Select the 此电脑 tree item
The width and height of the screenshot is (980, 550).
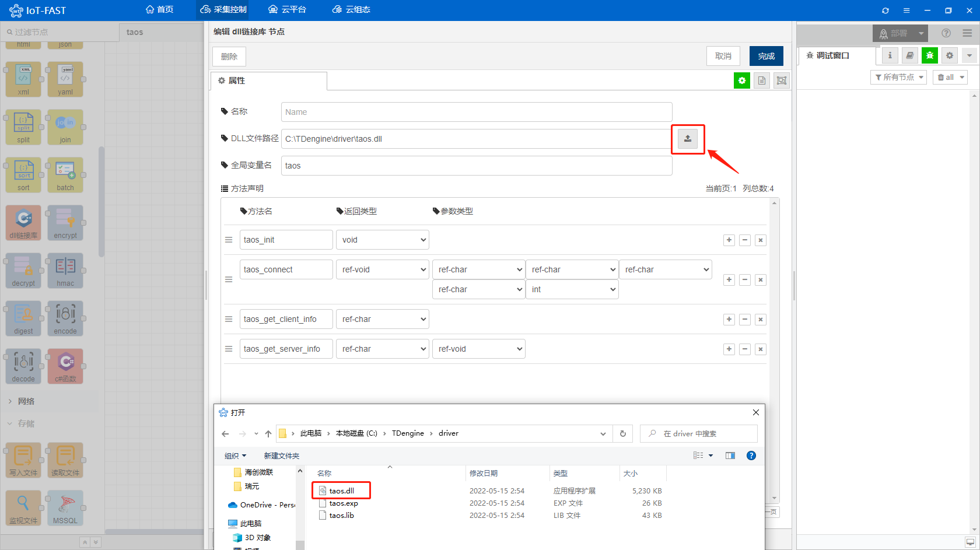tap(245, 524)
